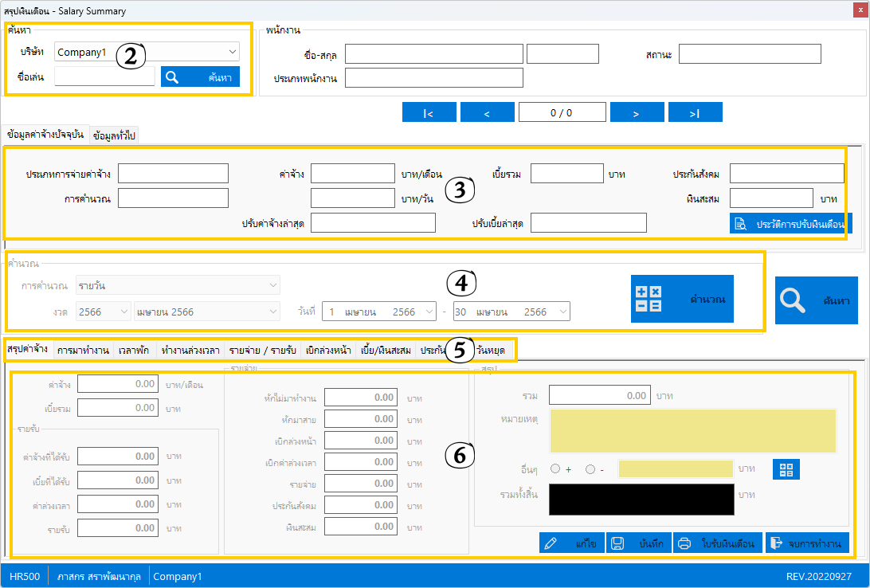Click the large calculator Calculate button
Screen dimensions: 870x588
point(682,299)
